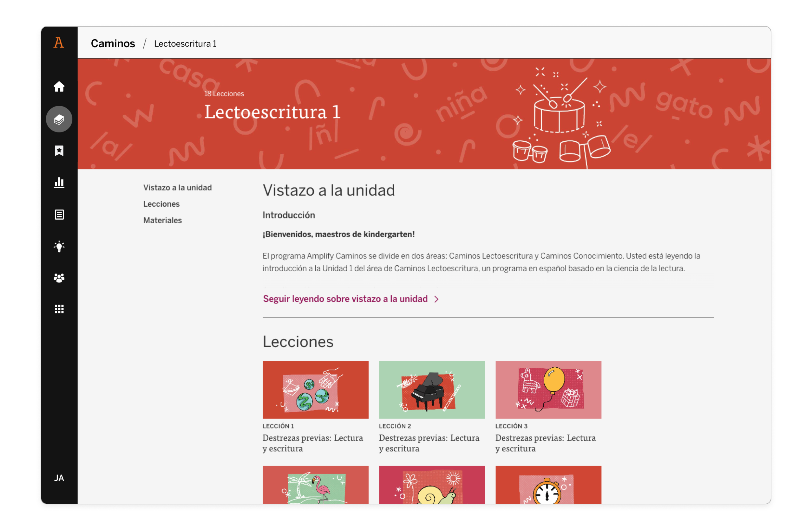Open the lightbulb sidebar icon
The height and width of the screenshot is (530, 812).
(x=59, y=246)
